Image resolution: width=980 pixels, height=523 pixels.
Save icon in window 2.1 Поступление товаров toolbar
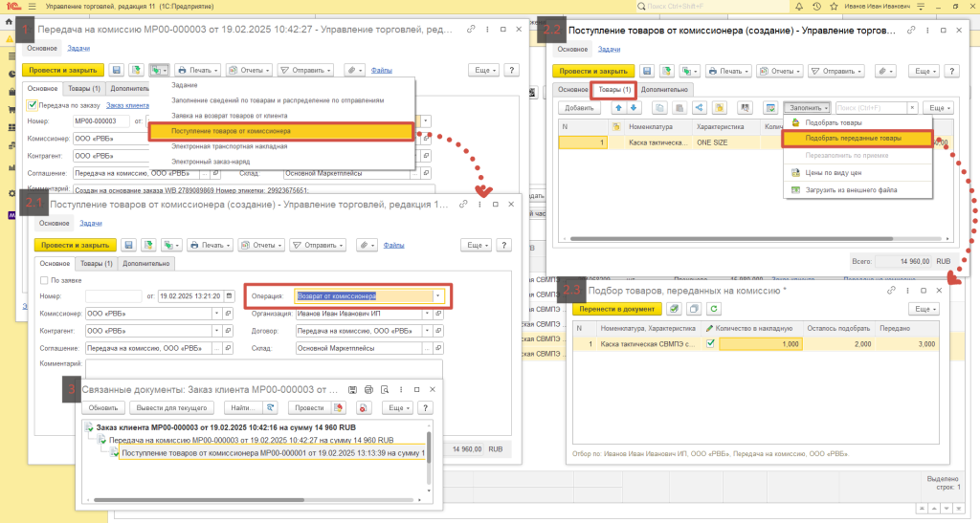coord(128,246)
